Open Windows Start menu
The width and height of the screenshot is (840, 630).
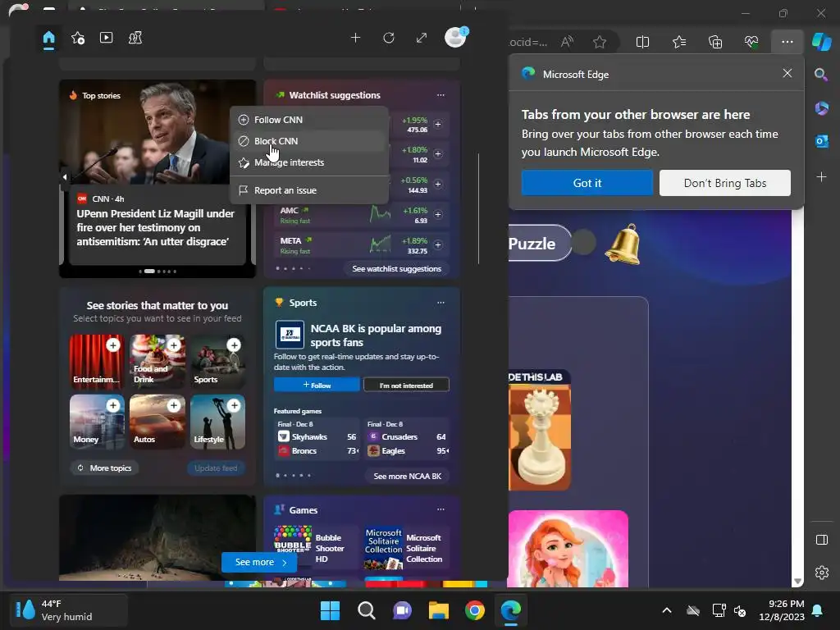pos(330,610)
